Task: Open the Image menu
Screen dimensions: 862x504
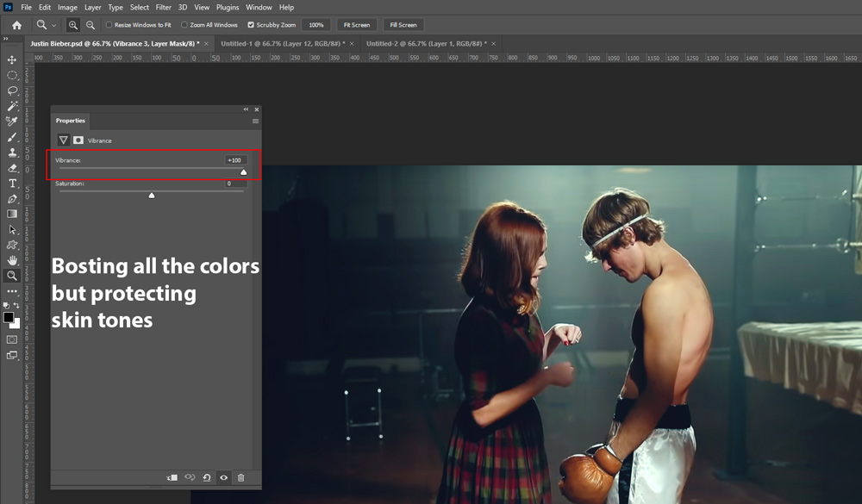Action: click(67, 7)
